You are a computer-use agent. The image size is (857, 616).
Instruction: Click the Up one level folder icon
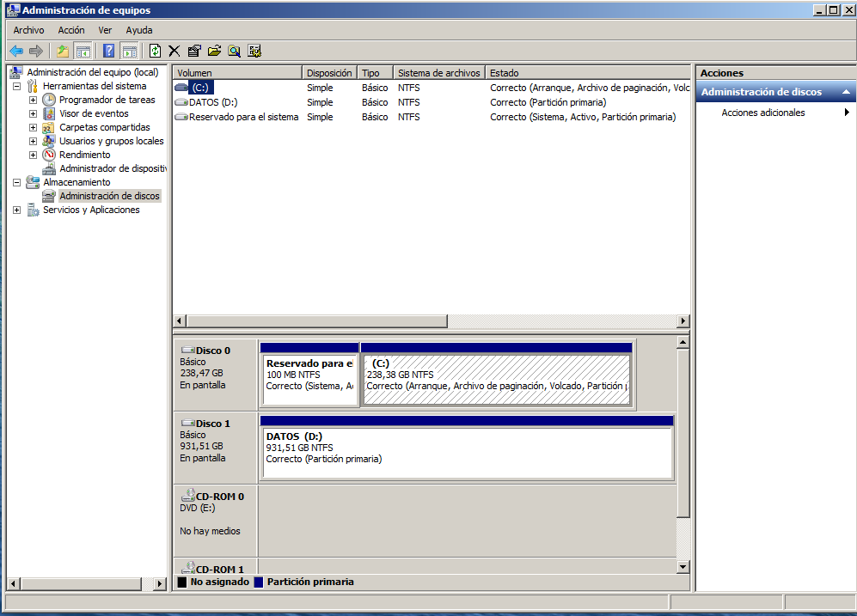coord(63,52)
